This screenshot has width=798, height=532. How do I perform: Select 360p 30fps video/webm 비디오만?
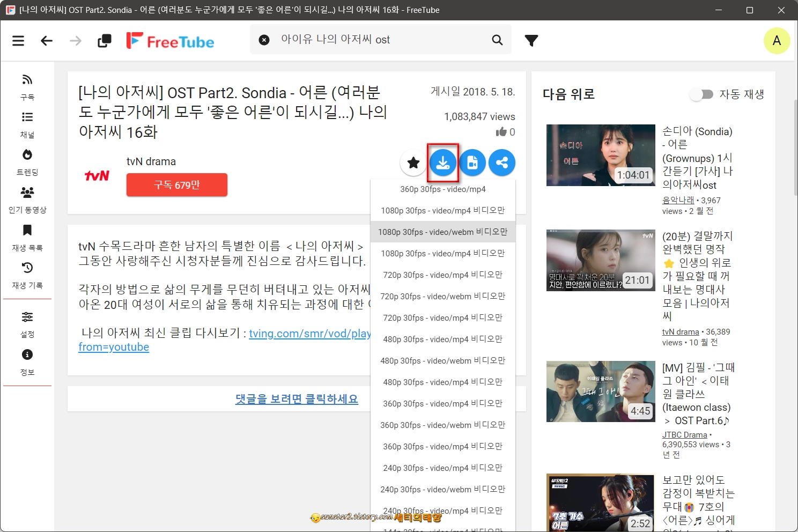(443, 425)
